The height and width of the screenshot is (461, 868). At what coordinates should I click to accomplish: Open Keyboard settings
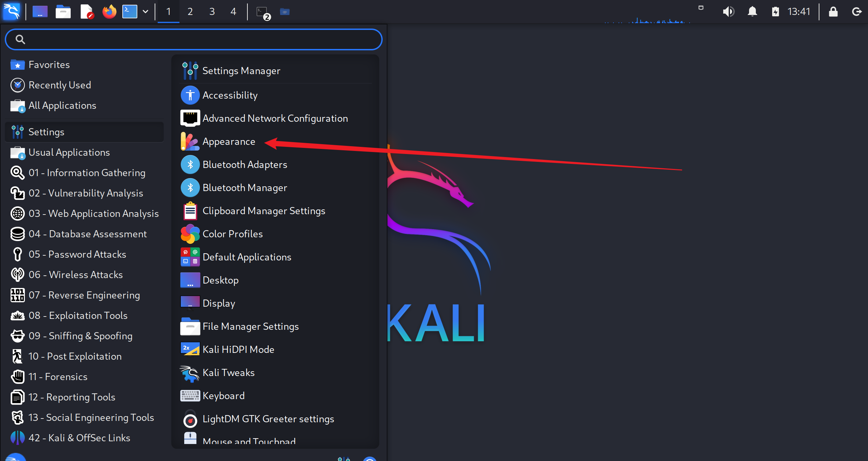click(x=275, y=396)
